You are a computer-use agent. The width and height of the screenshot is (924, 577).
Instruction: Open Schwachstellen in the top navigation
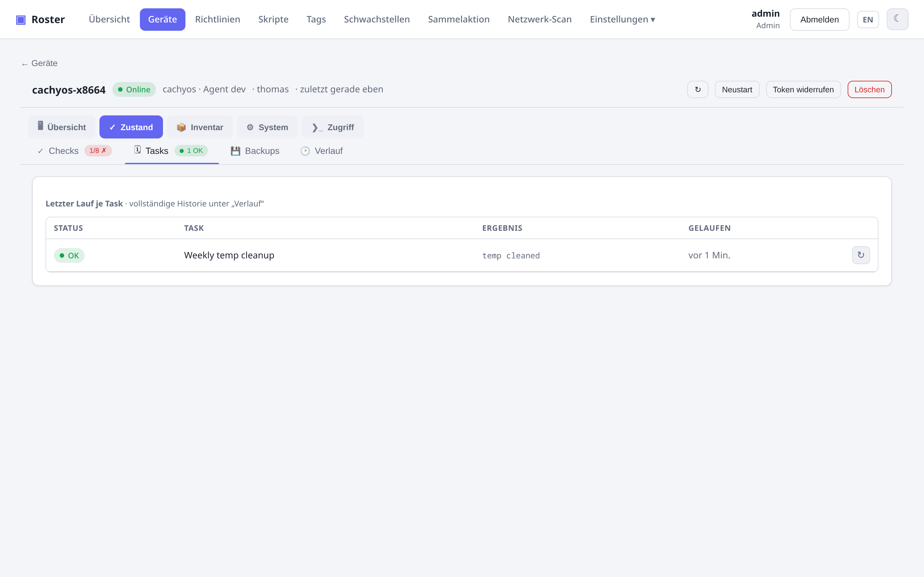tap(376, 20)
